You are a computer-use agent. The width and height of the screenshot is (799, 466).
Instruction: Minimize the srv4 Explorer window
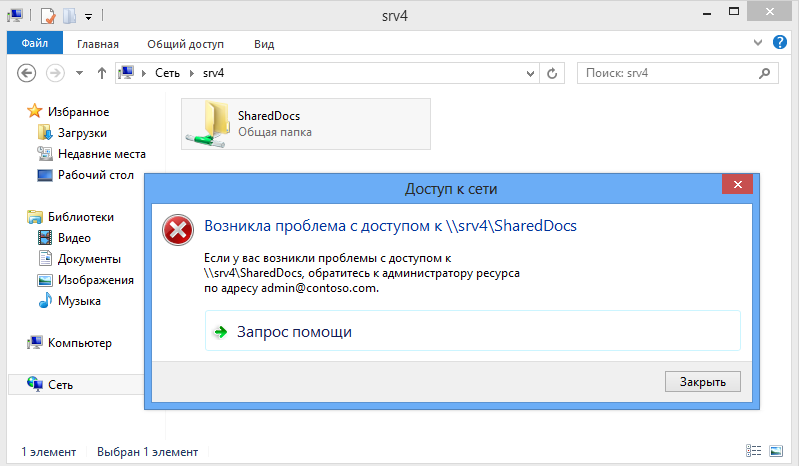(706, 13)
